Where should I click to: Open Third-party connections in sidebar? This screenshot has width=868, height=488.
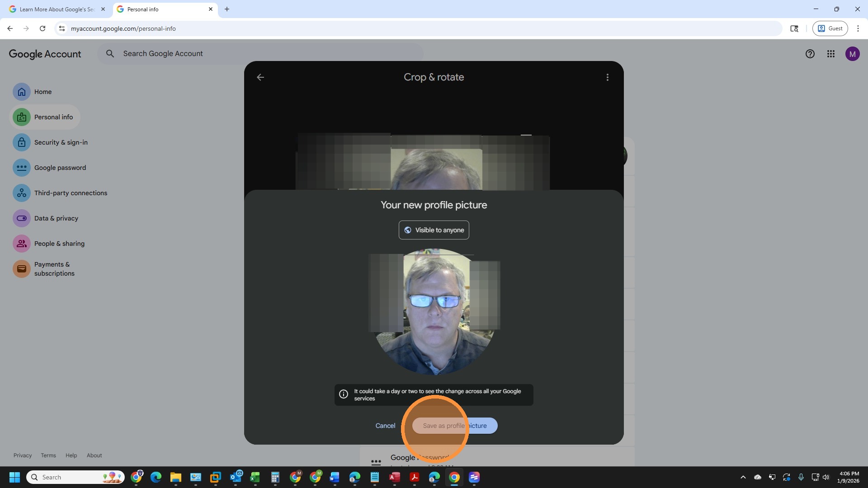tap(70, 193)
